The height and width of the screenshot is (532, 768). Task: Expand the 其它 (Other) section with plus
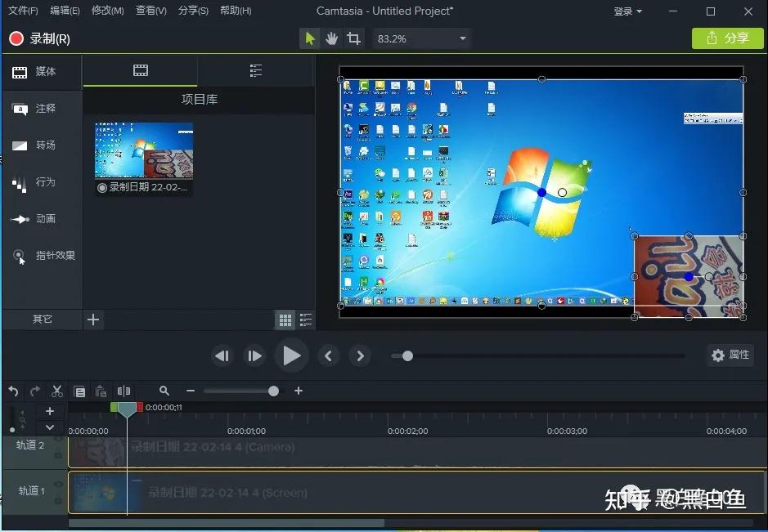[x=92, y=320]
